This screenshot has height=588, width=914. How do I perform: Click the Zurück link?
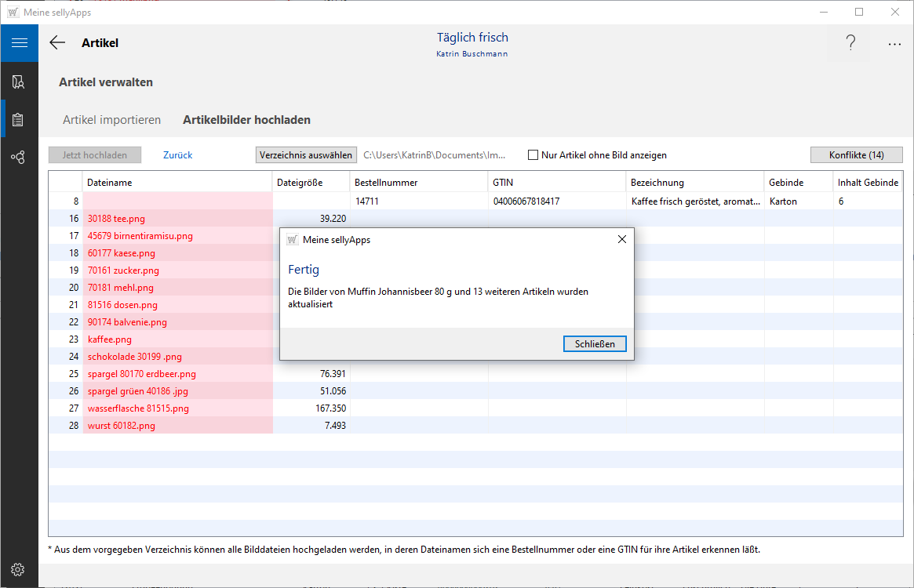177,155
